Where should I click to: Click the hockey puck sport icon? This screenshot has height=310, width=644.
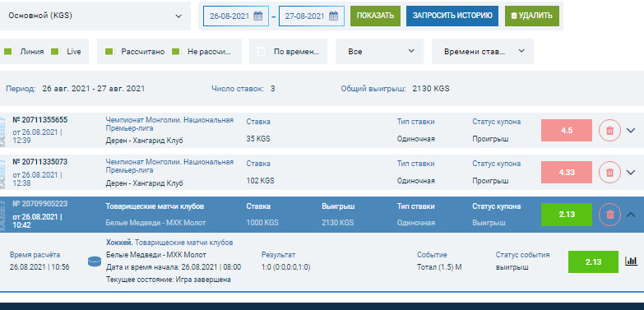(x=95, y=261)
